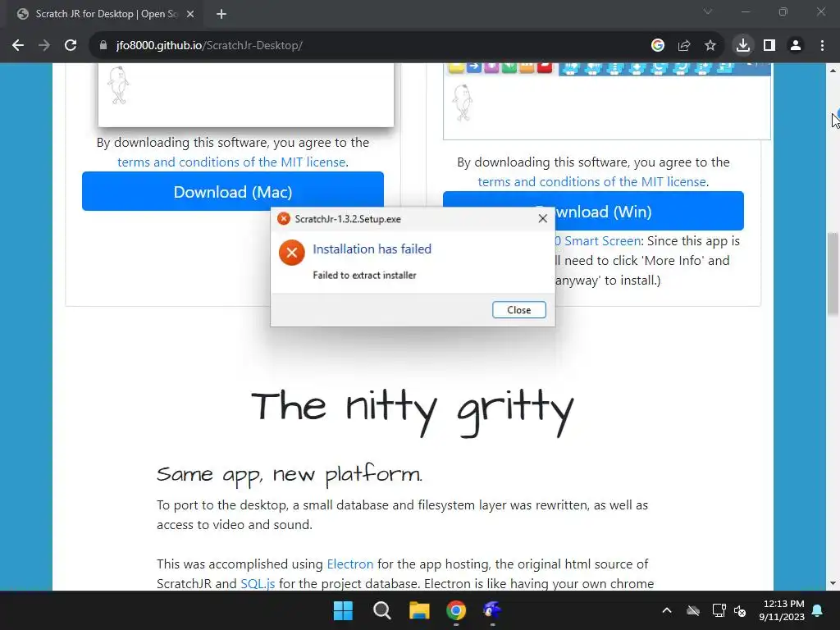The image size is (840, 630).
Task: Click the 'Failed to extract installer' message
Action: click(x=364, y=275)
